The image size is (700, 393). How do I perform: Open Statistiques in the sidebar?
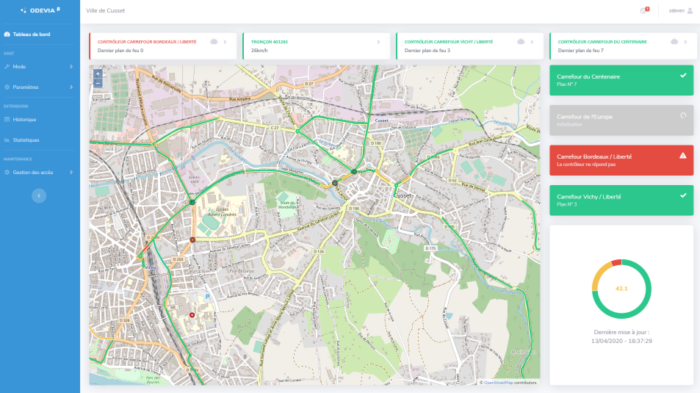[39, 140]
